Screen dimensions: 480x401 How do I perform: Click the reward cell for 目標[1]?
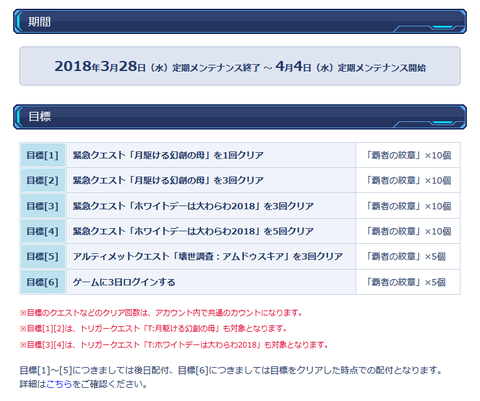tap(408, 155)
